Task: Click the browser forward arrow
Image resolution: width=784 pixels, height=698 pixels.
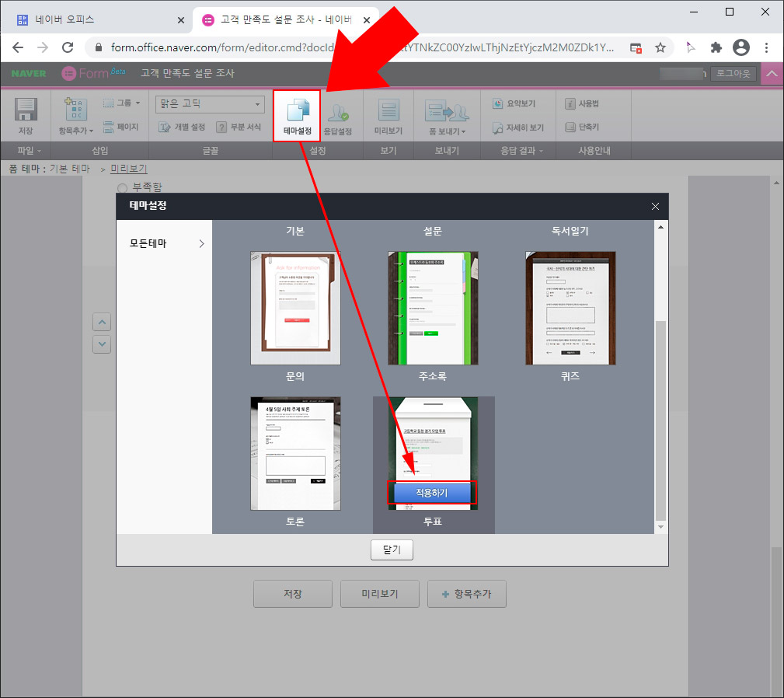Action: point(43,47)
